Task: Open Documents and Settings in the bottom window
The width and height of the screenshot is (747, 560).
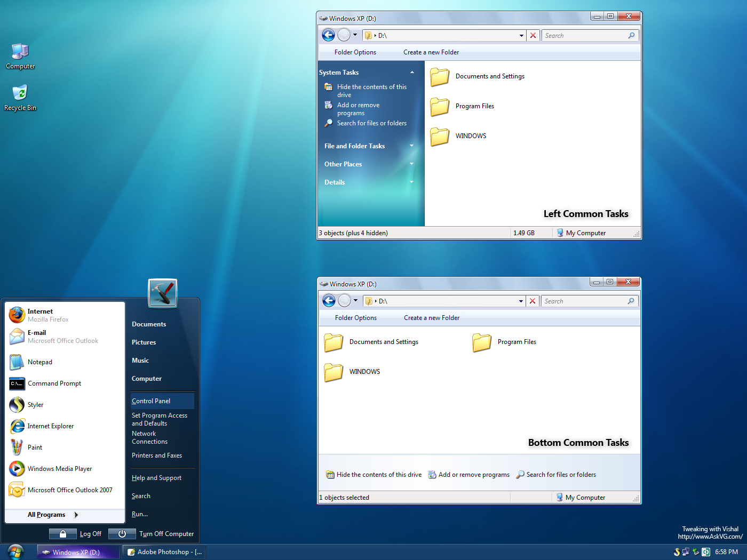Action: pos(383,342)
